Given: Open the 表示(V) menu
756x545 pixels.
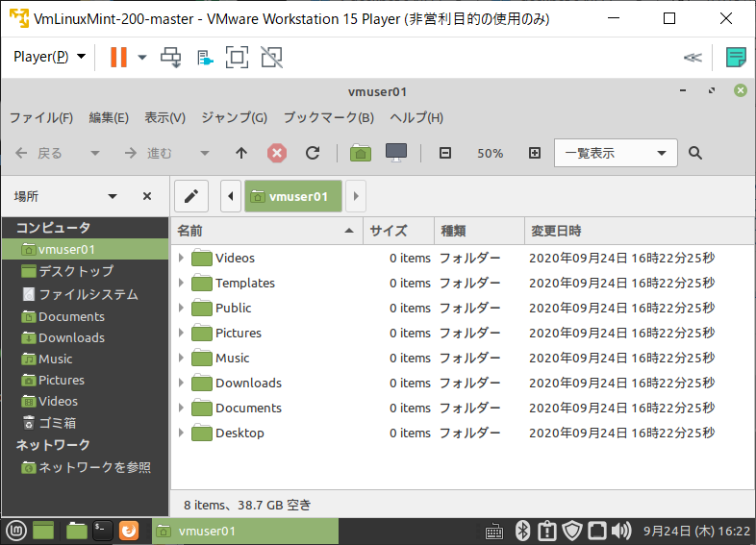Looking at the screenshot, I should 164,117.
